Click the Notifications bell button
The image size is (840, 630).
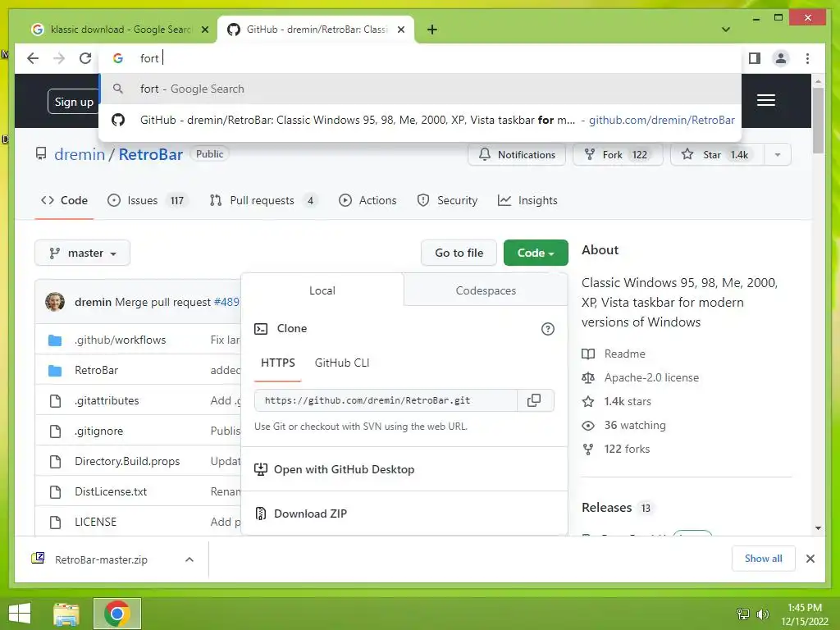click(517, 155)
